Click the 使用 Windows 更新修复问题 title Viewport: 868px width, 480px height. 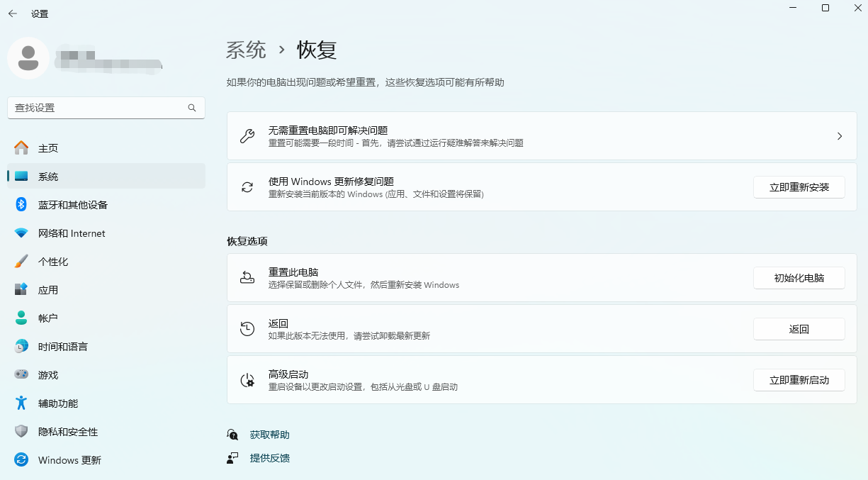[331, 182]
